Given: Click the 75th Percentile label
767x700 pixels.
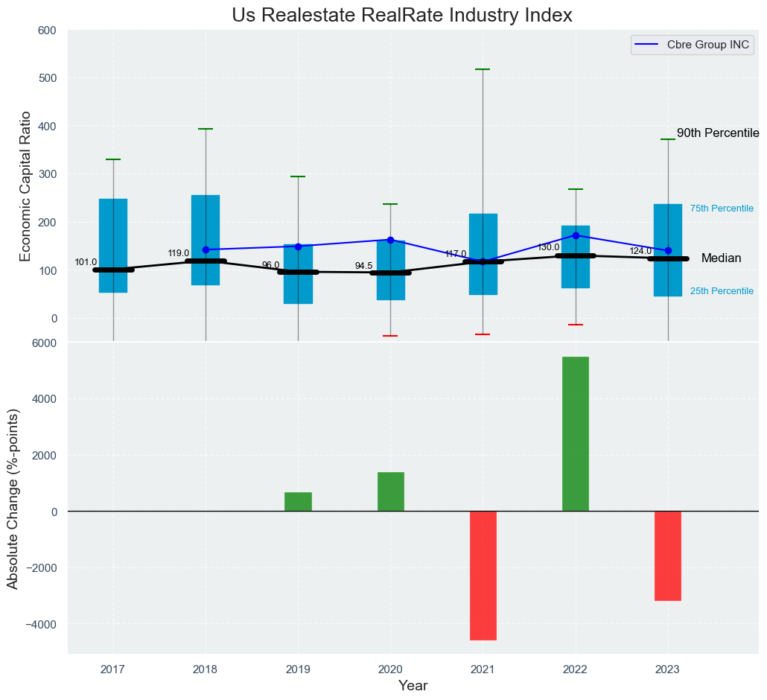Looking at the screenshot, I should tap(722, 209).
